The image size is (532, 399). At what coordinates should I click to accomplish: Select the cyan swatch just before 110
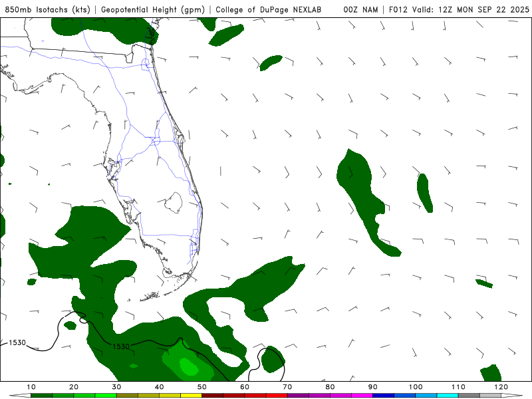click(448, 396)
